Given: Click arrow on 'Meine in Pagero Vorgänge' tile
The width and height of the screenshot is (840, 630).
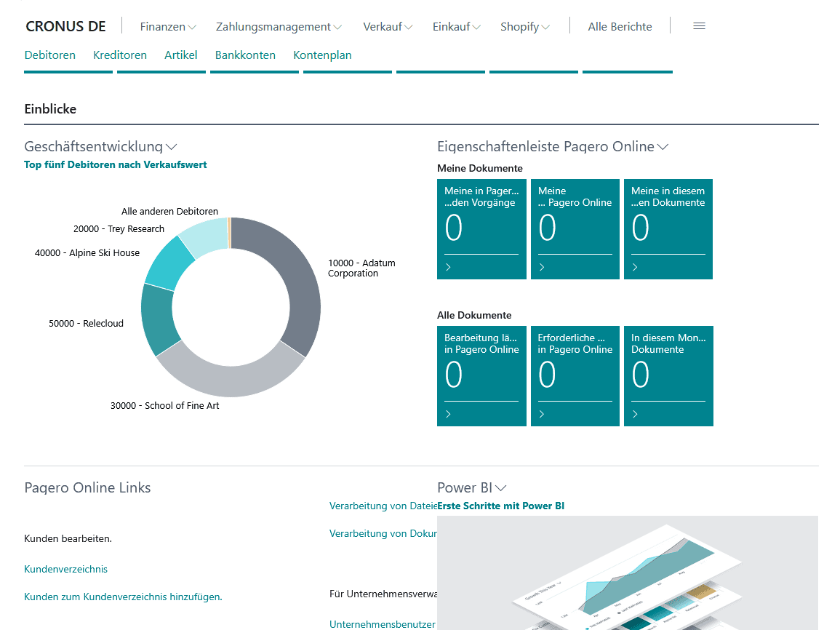Looking at the screenshot, I should [448, 267].
